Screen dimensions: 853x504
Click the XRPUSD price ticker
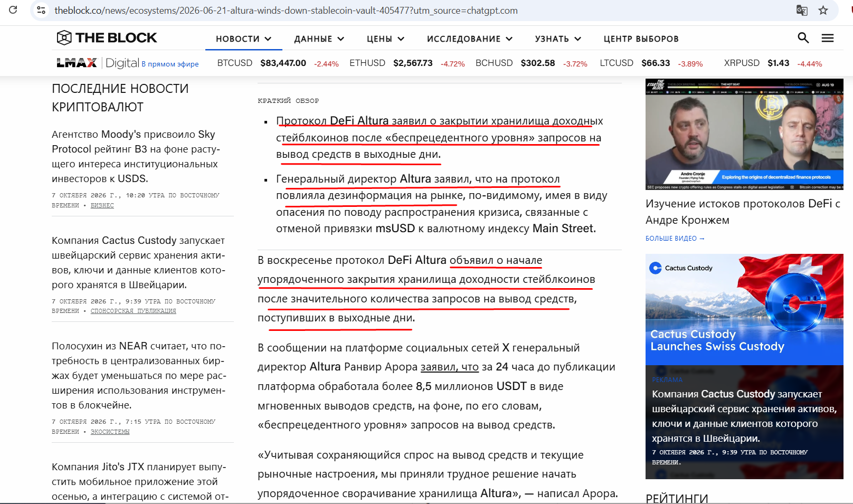773,63
